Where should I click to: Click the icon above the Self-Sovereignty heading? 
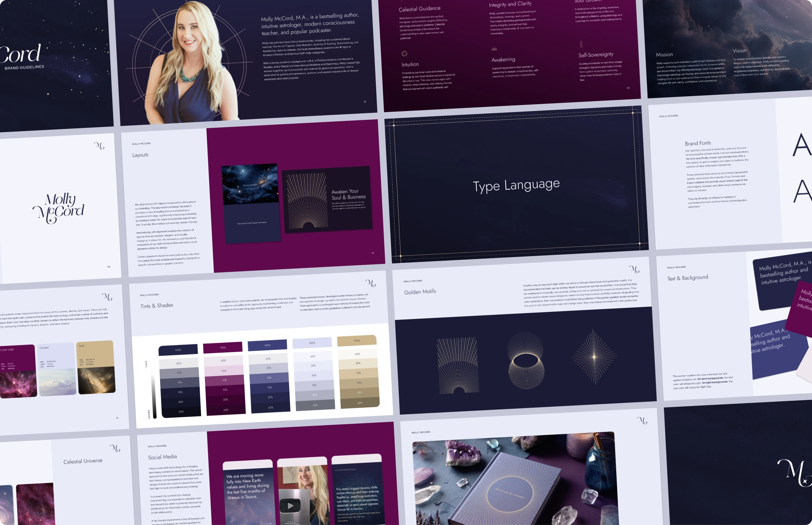[581, 44]
